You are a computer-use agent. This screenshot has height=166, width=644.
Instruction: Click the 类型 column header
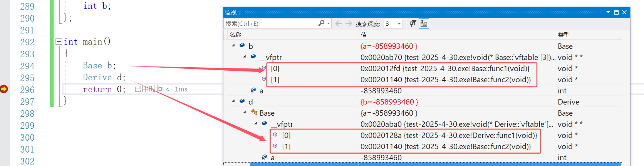(x=564, y=35)
